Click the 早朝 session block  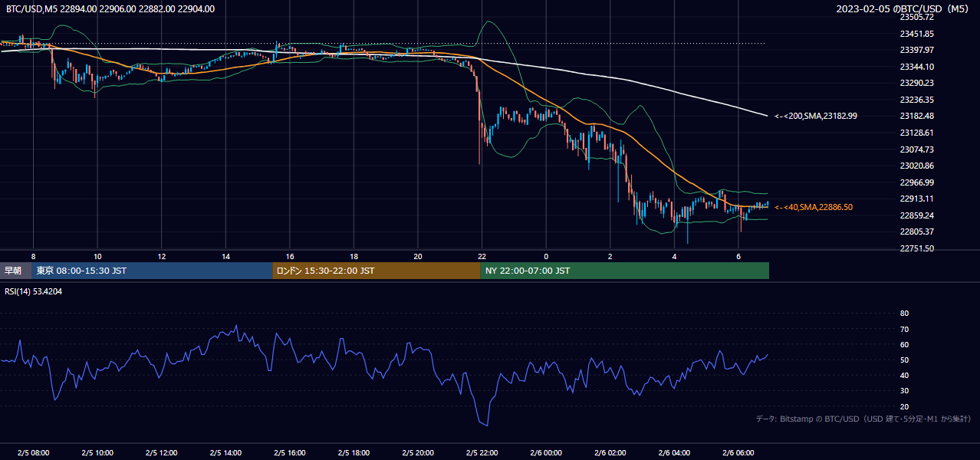pyautogui.click(x=16, y=271)
